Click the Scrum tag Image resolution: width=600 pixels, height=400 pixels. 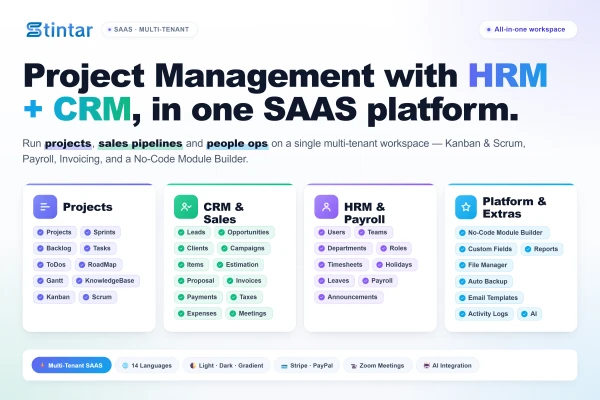(x=98, y=297)
